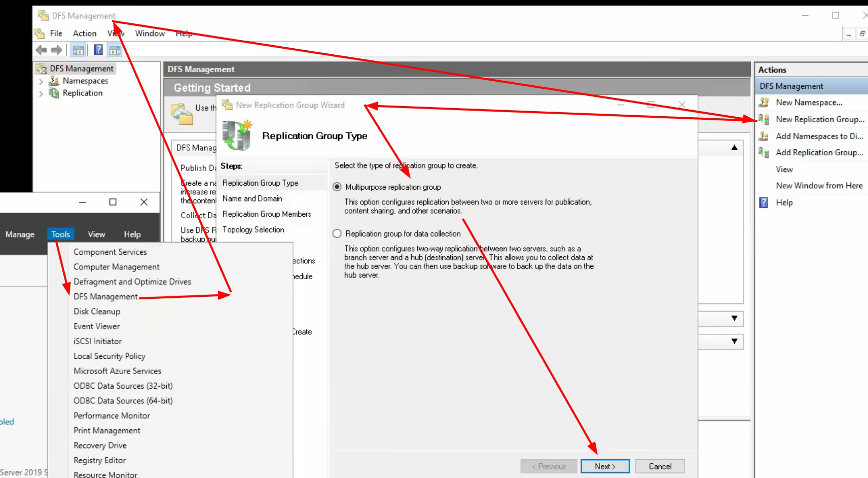The width and height of the screenshot is (868, 478).
Task: Click DFS Management heading in Actions pane
Action: (x=791, y=86)
